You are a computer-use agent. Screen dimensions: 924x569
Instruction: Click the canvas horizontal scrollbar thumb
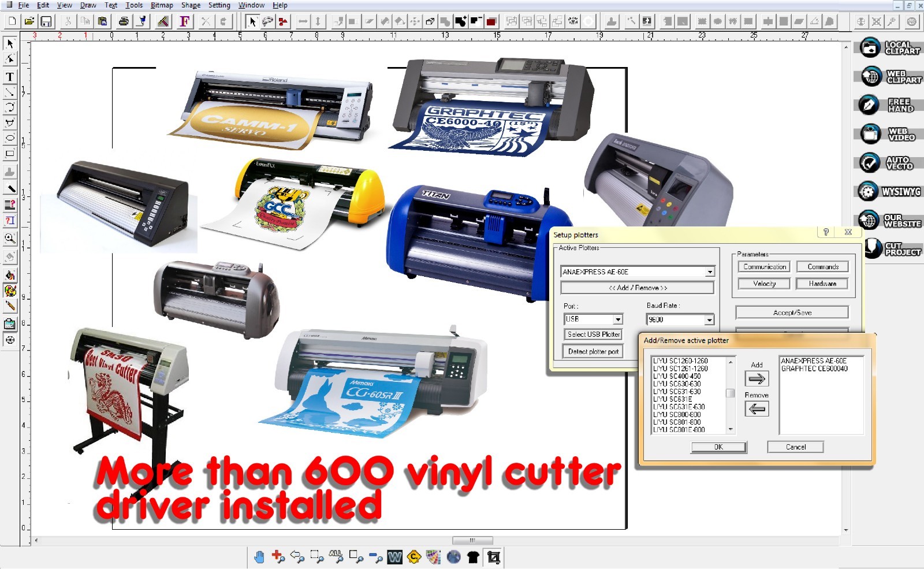(x=472, y=540)
